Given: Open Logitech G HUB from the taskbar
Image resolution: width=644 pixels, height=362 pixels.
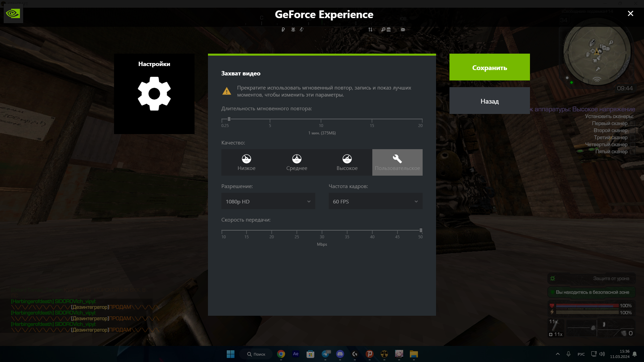Looking at the screenshot, I should [x=355, y=354].
